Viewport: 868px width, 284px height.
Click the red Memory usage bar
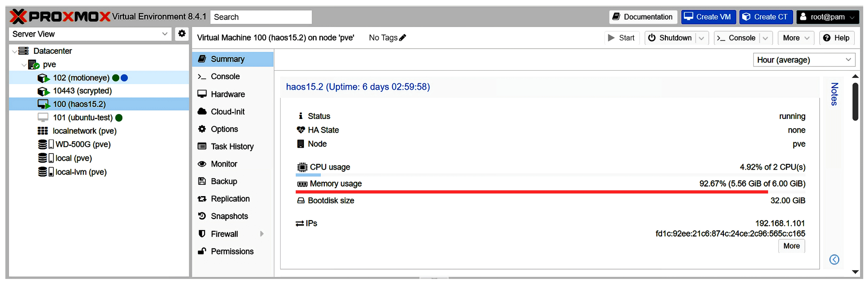531,192
